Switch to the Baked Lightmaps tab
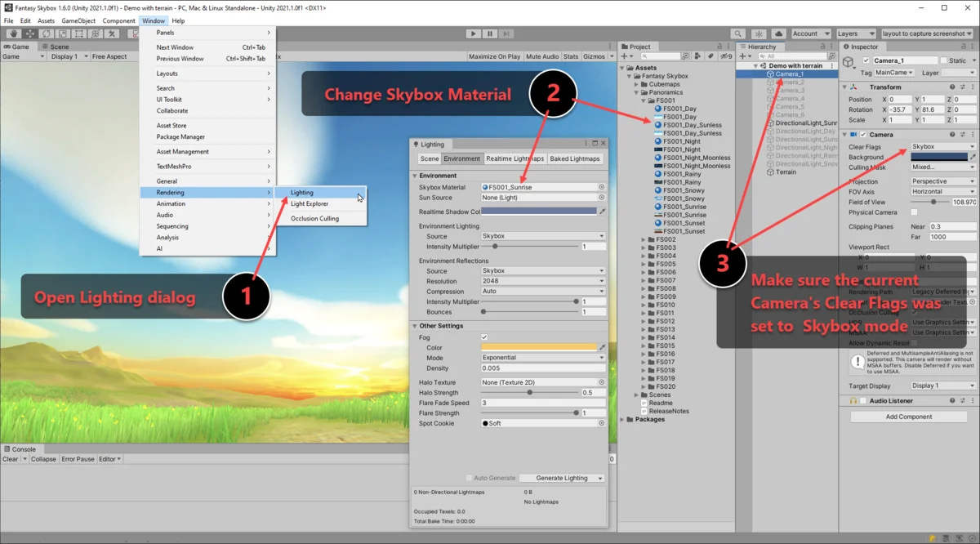The image size is (980, 544). pos(575,158)
